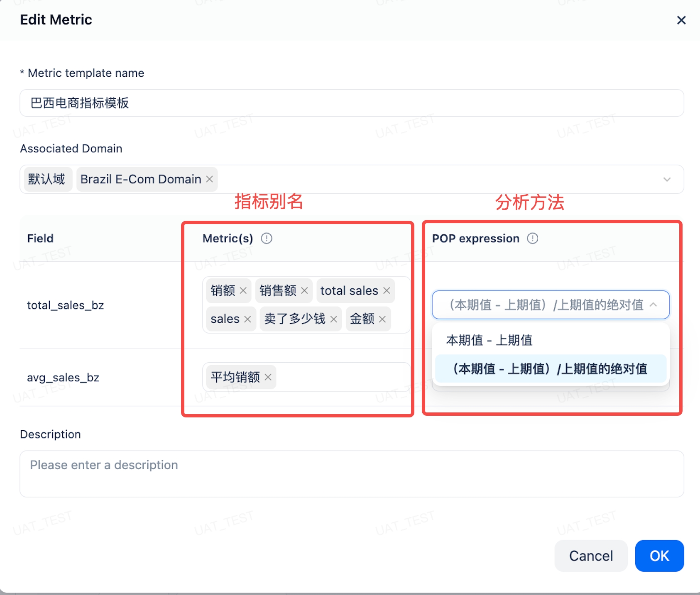Click into the Description text area
This screenshot has width=700, height=595.
pos(351,474)
